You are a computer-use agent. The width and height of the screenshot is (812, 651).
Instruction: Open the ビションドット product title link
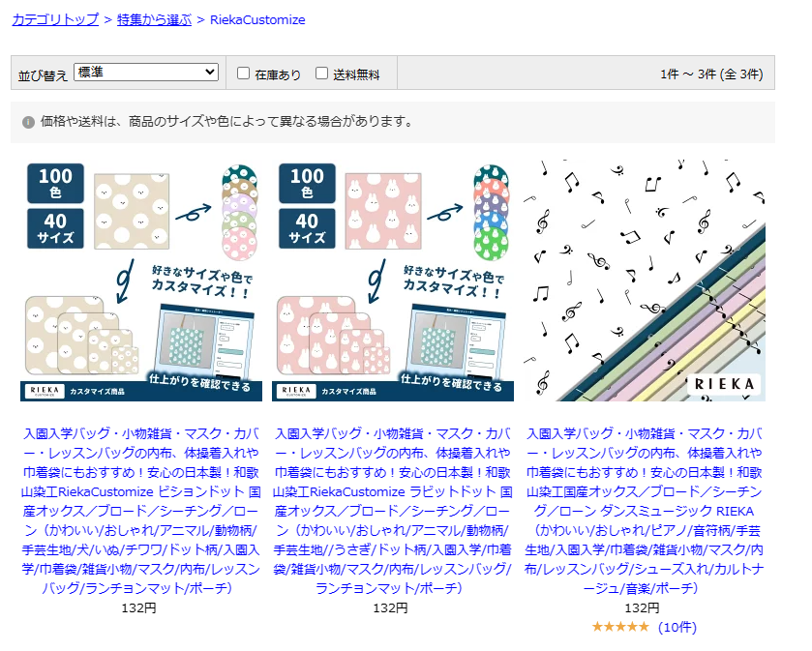[141, 511]
